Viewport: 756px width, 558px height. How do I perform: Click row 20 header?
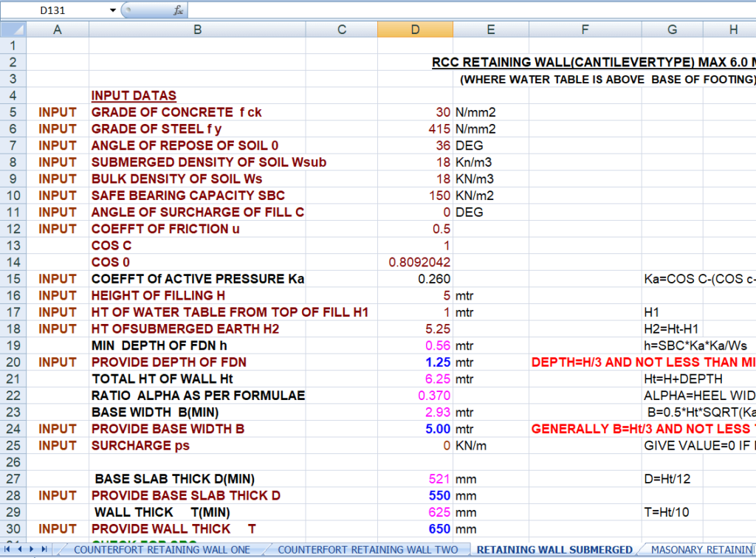click(13, 362)
